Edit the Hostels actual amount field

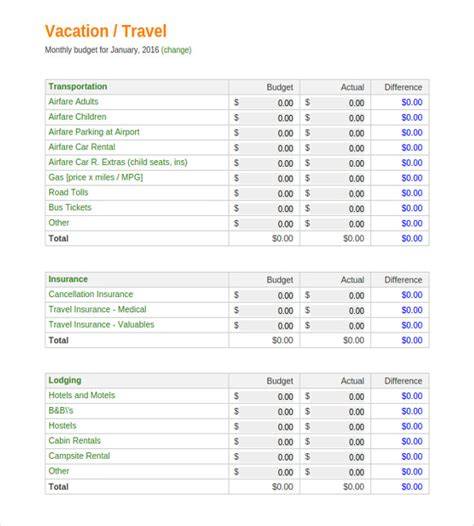(x=338, y=427)
